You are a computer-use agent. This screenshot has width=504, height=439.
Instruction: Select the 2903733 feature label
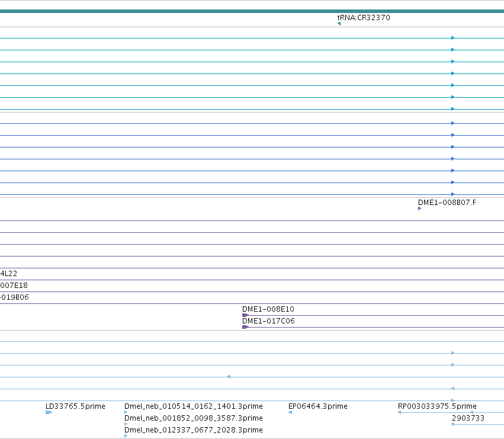click(x=468, y=418)
